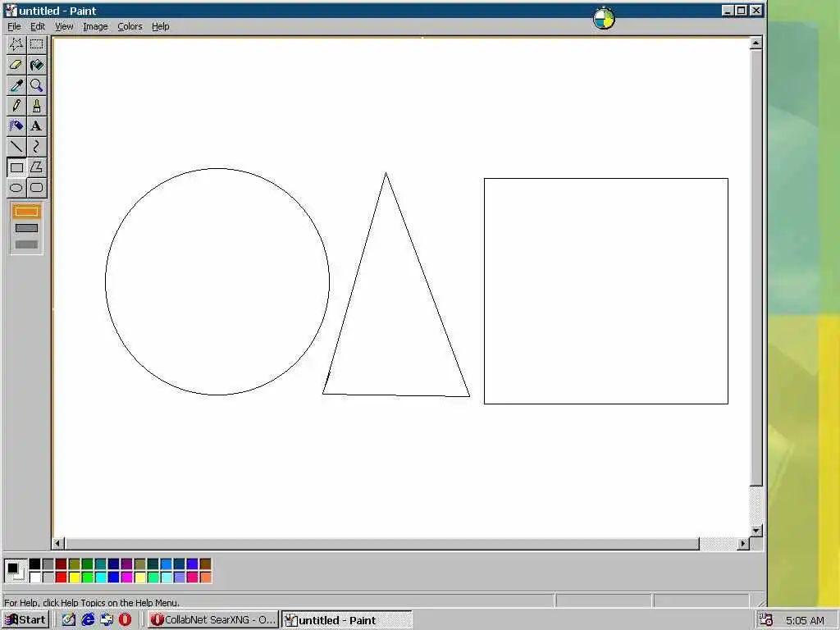The image size is (840, 630).
Task: Launch Internet Explorer from quick launch
Action: coord(87,619)
